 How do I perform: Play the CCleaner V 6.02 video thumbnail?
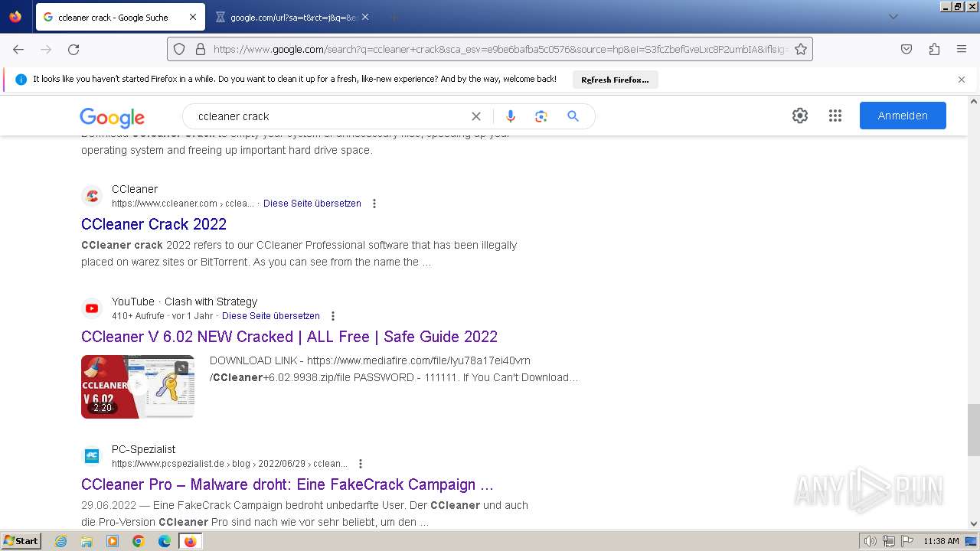click(x=138, y=386)
